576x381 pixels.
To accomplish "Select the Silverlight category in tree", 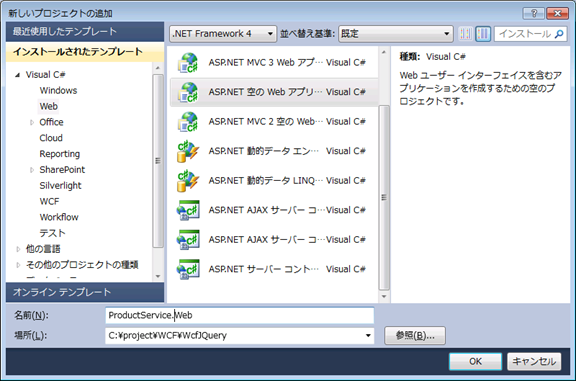I will (60, 186).
